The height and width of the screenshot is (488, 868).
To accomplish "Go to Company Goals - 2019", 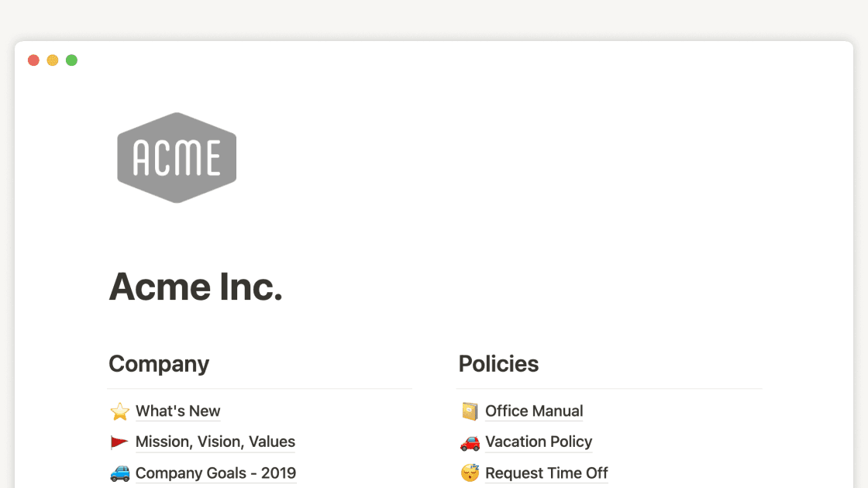I will (215, 473).
